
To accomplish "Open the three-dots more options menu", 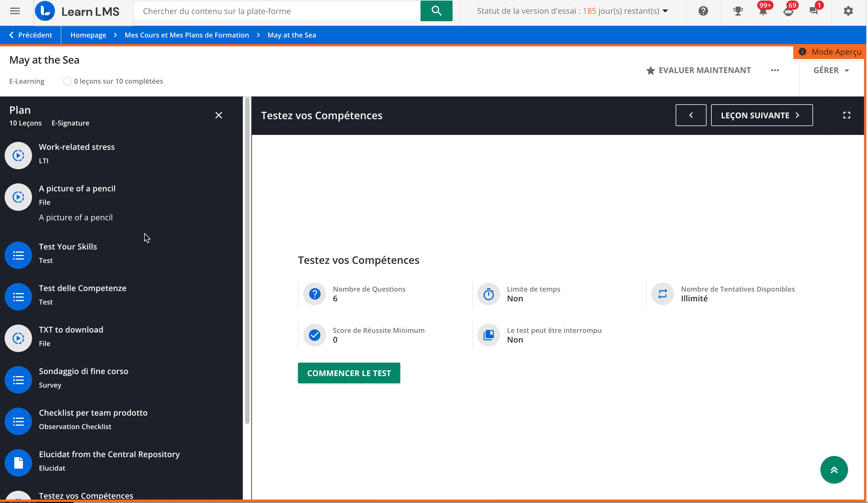I will point(775,70).
